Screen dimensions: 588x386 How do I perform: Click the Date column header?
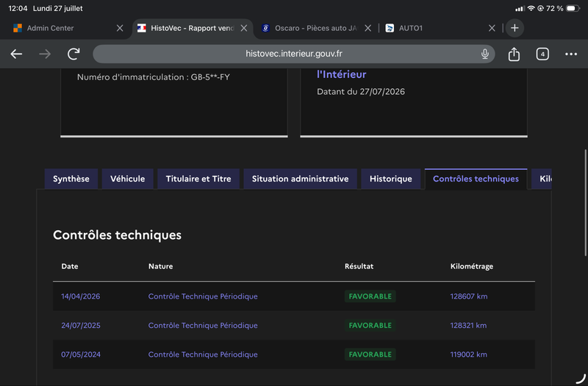pyautogui.click(x=70, y=266)
